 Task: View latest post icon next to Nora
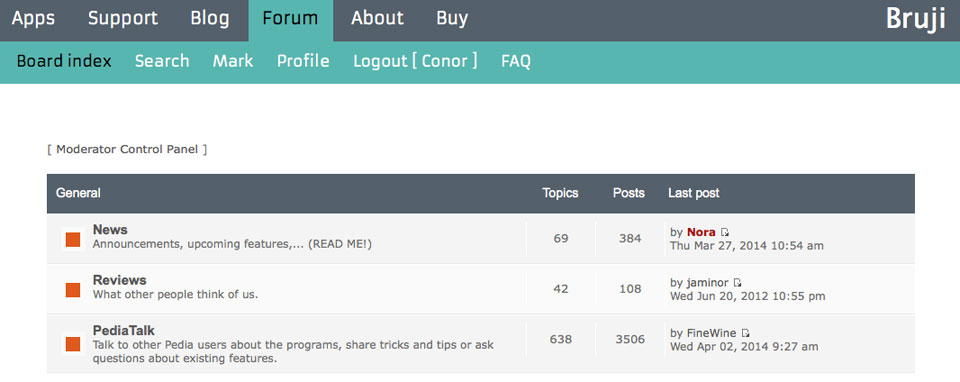tap(725, 233)
